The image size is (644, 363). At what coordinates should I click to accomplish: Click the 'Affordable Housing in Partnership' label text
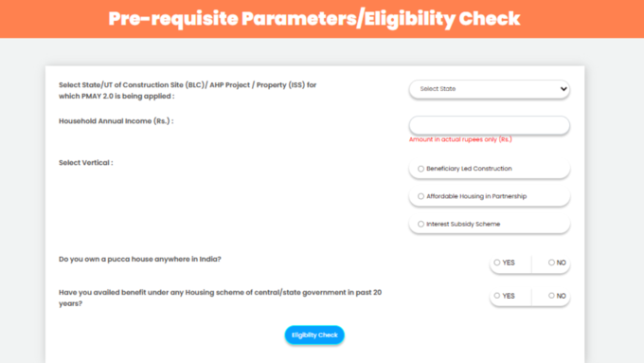click(476, 196)
